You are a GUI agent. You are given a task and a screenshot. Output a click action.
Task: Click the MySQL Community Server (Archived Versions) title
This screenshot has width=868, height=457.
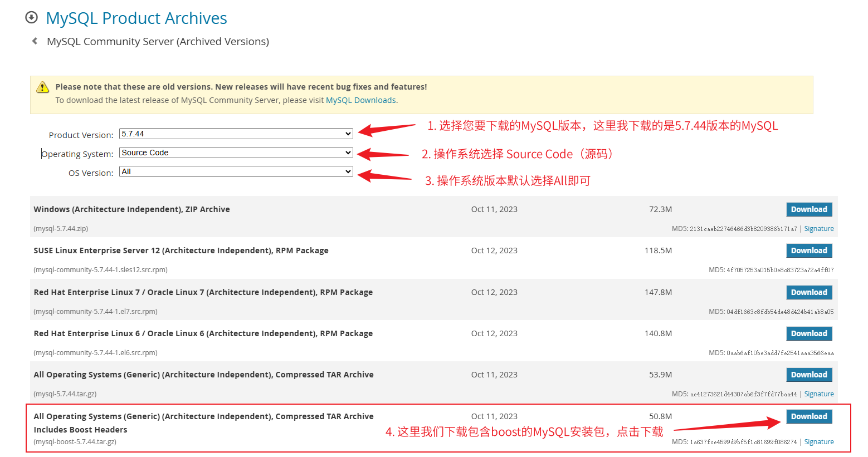pos(158,42)
